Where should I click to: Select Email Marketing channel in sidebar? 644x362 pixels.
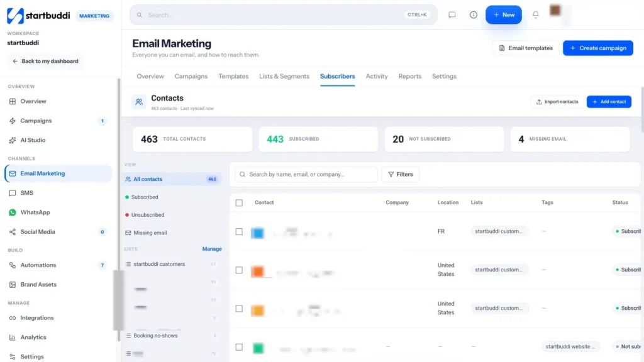pos(58,173)
